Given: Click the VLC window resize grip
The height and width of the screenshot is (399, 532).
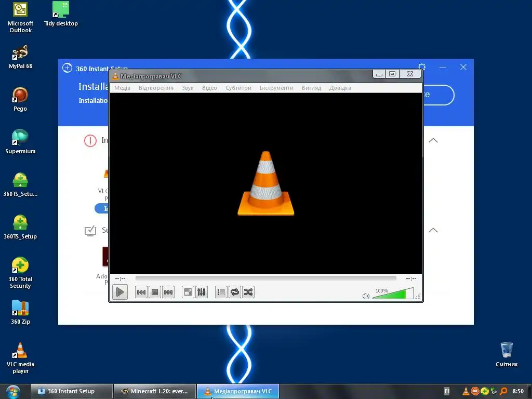Looking at the screenshot, I should [418, 297].
